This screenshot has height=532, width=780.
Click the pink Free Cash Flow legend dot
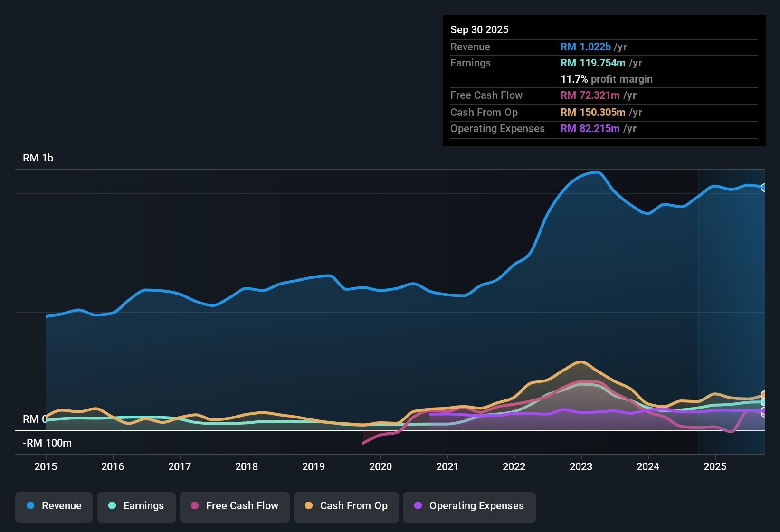(194, 506)
